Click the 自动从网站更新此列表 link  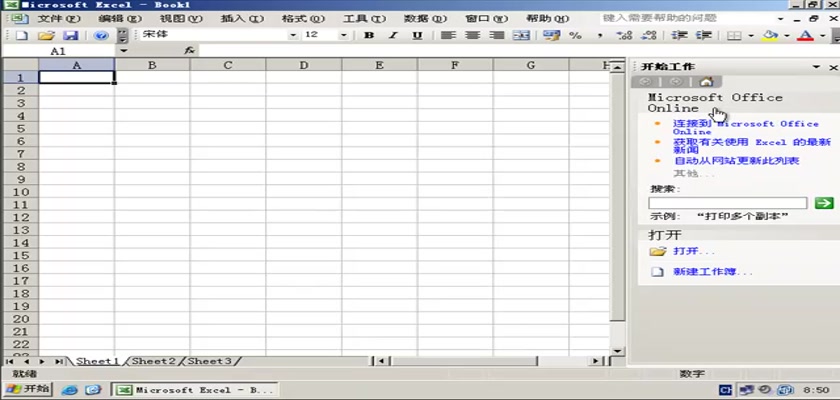736,161
